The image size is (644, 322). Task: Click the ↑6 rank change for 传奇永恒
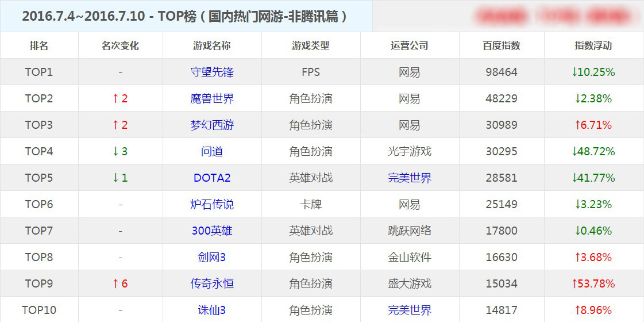click(120, 283)
